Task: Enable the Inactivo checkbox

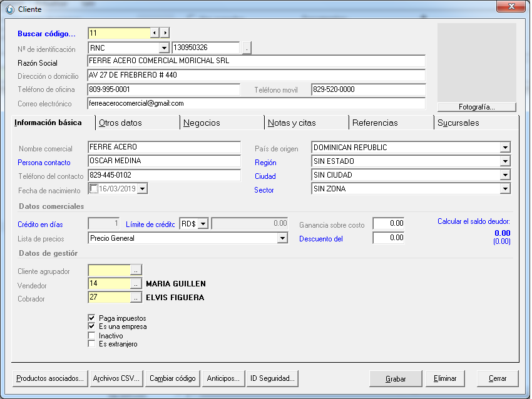Action: tap(92, 335)
